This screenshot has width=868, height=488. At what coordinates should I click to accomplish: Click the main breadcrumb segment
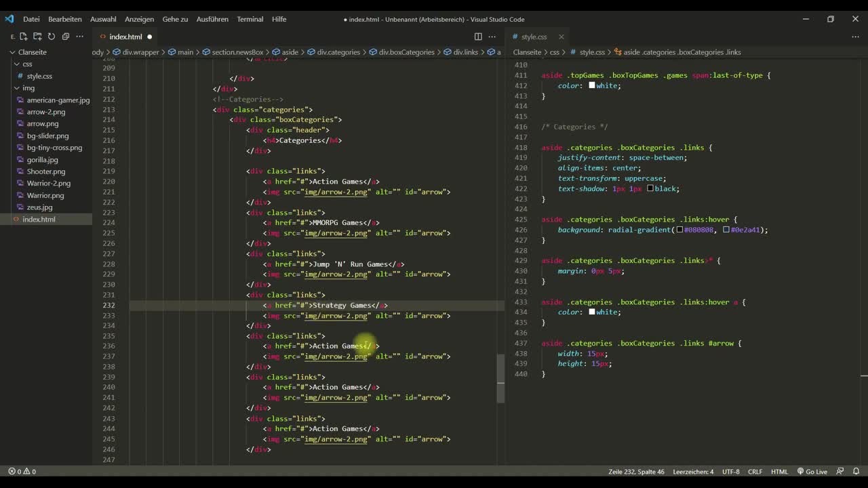pos(185,52)
